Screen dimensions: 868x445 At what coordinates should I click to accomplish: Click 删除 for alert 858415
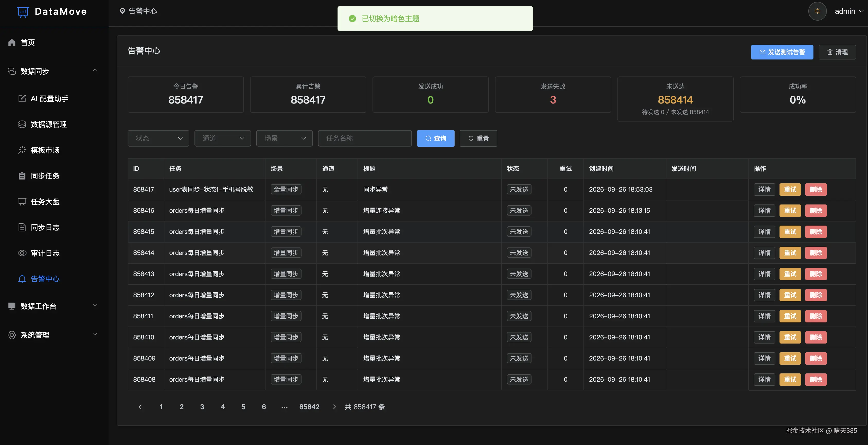816,232
